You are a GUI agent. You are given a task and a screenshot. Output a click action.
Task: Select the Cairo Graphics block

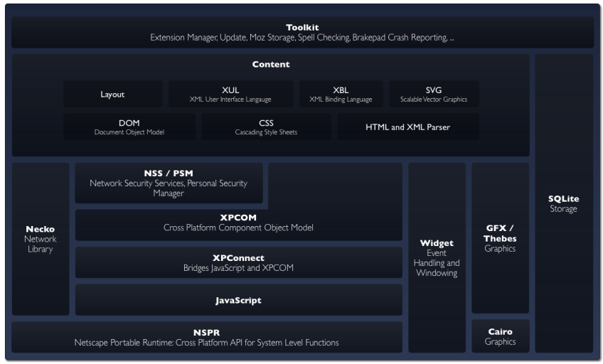[500, 336]
